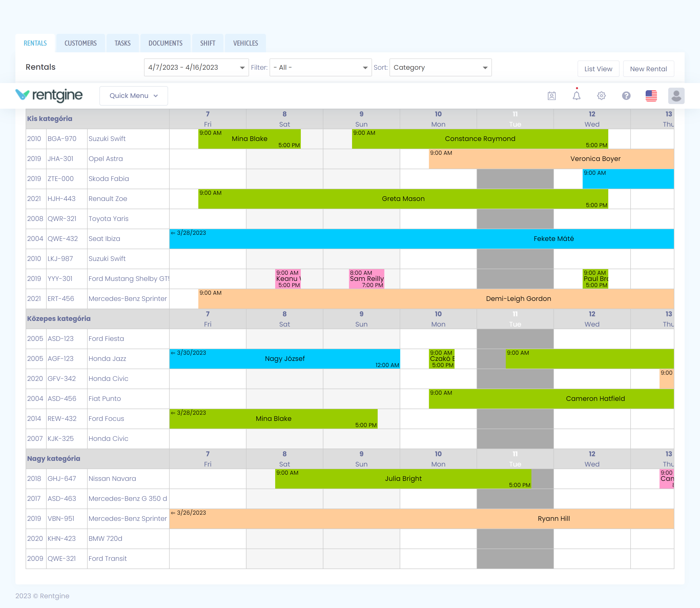Screen dimensions: 700x608
Task: Open the contact card icon
Action: click(x=552, y=96)
